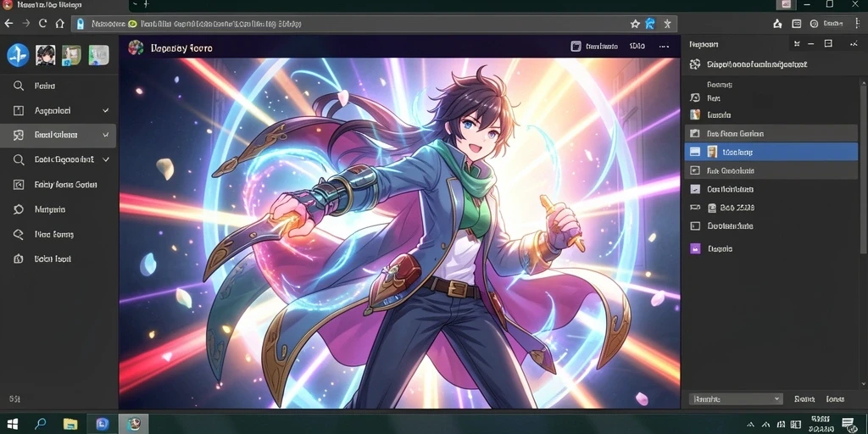Toggle the checkmark on fourth sidebar row
The image size is (868, 434).
(x=106, y=159)
